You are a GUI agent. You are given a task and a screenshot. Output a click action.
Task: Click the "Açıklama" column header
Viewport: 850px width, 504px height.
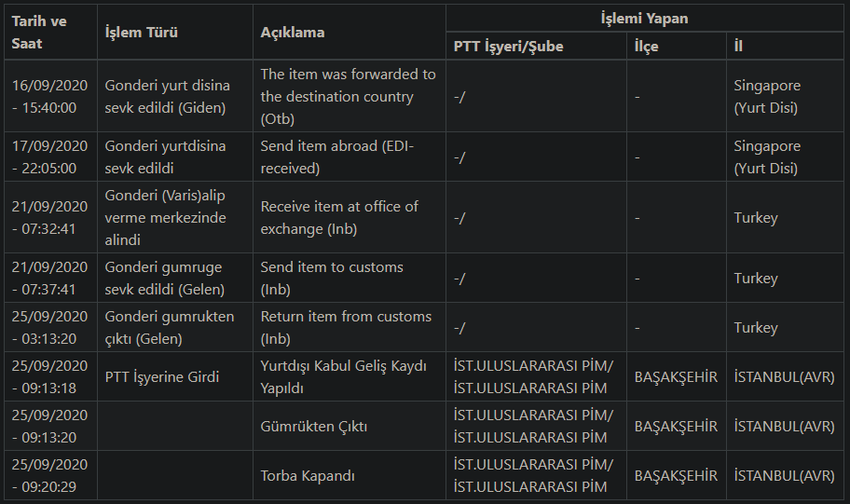coord(293,32)
